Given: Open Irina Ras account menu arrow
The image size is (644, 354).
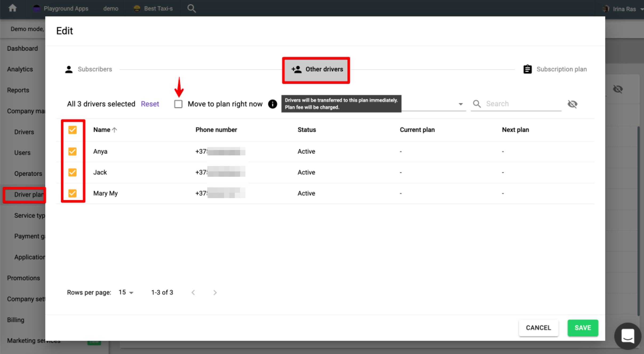Looking at the screenshot, I should [x=642, y=9].
